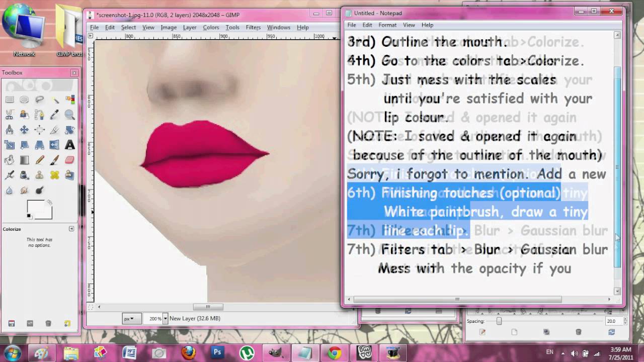Open the Colorize tool options panel menu
Viewport: 644px width, 362px height.
(71, 229)
